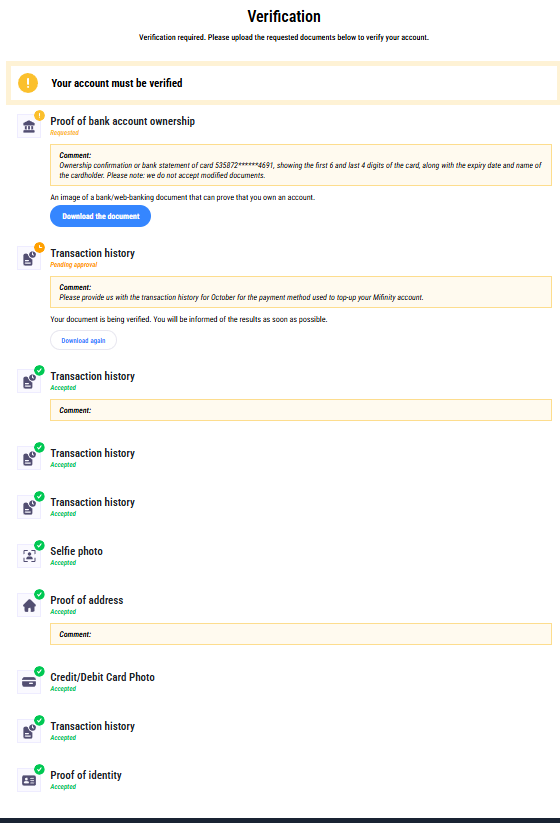Open the Proof of bank account ownership heading
Screen dimensions: 560x823
122,121
